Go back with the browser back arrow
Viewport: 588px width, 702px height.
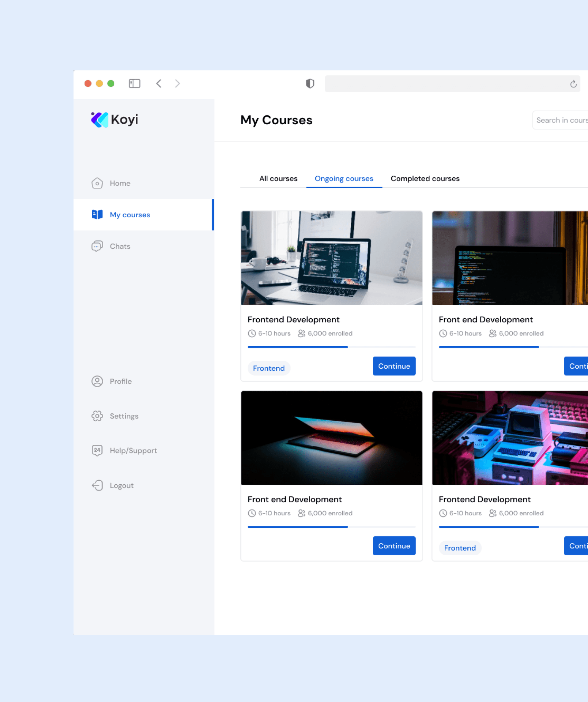[x=159, y=84]
